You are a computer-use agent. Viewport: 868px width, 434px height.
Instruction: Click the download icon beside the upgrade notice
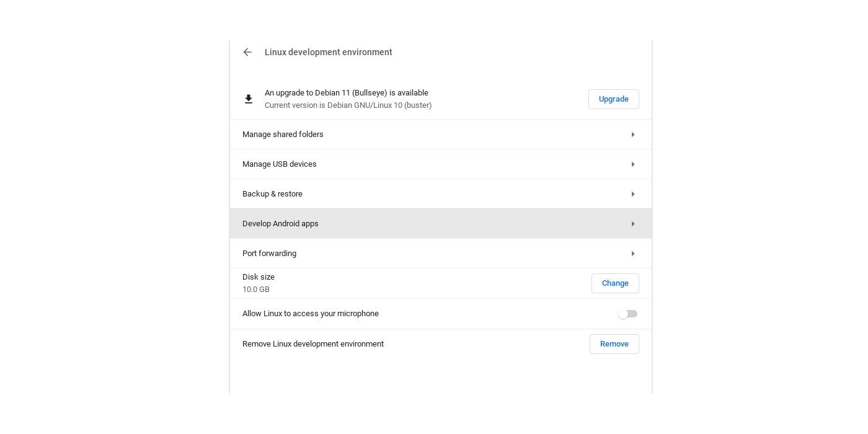tap(249, 99)
